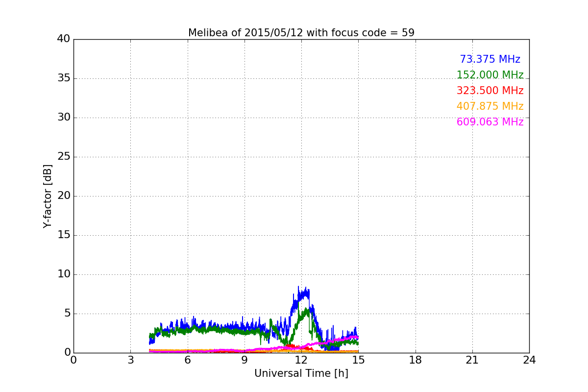The height and width of the screenshot is (392, 588).
Task: Click the plot title 'Melibea of 2015/05/12 with focus code = 59'
Action: tap(301, 33)
